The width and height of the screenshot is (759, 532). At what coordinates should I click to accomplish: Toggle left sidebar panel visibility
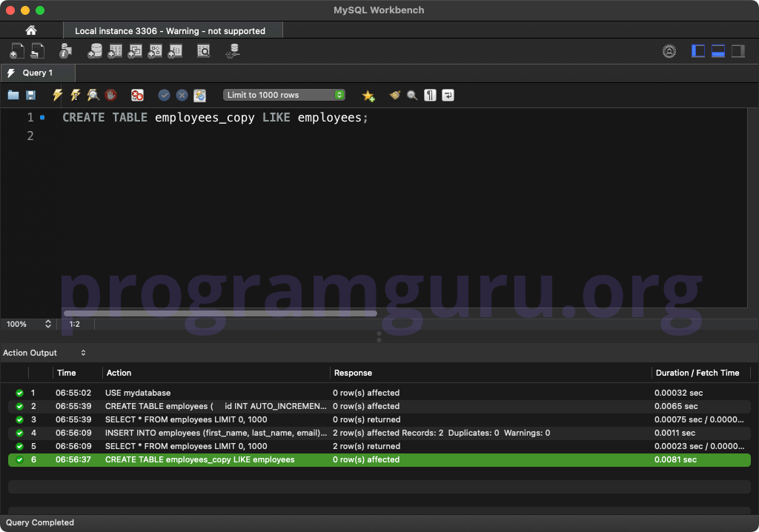pyautogui.click(x=698, y=51)
